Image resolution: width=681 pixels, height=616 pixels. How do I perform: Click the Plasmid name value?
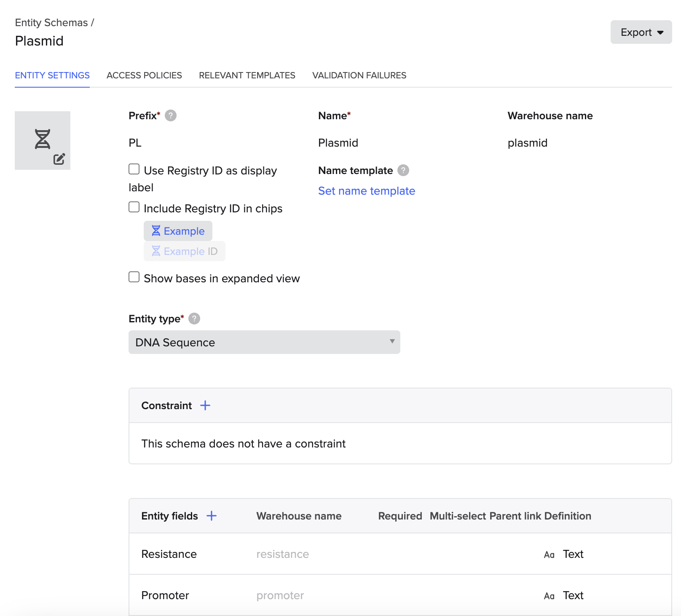[338, 143]
